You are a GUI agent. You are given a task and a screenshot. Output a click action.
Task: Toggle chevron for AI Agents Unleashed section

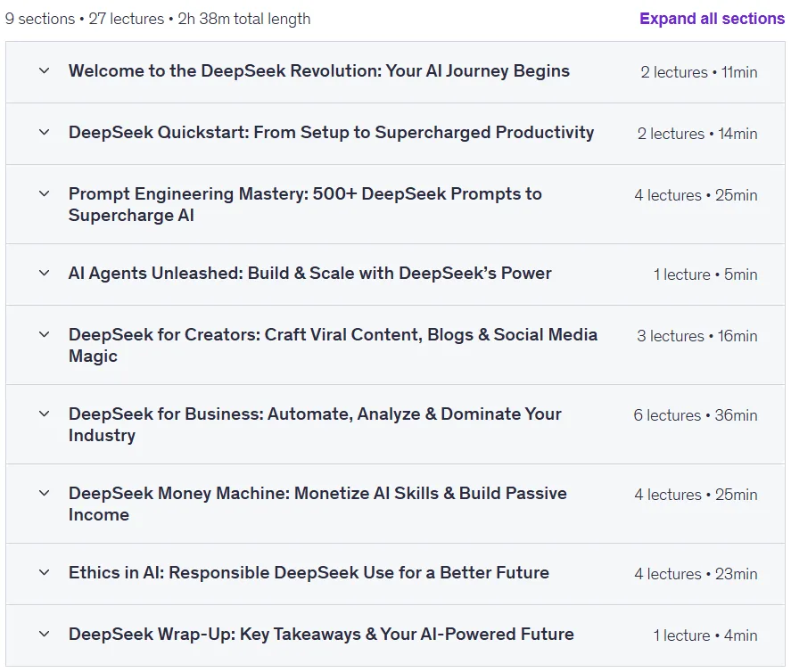(45, 273)
